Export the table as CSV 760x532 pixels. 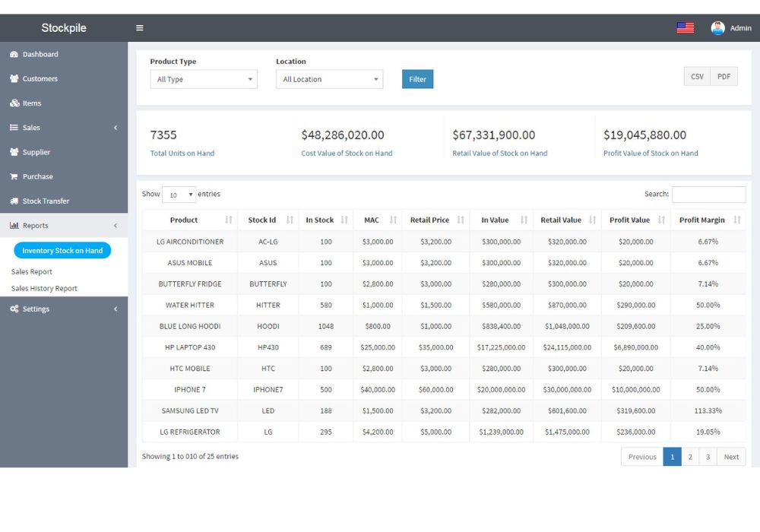(x=697, y=77)
